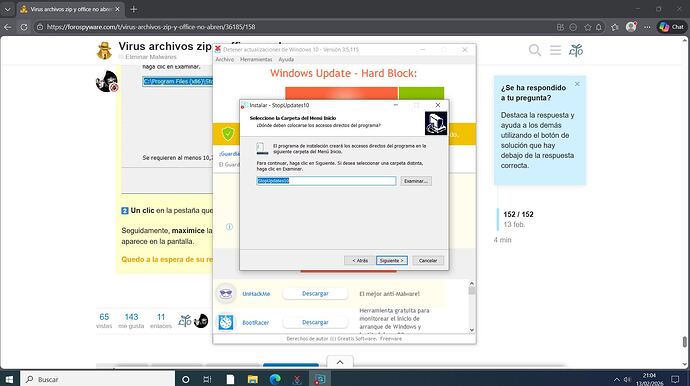Screen dimensions: 690x386
Task: Open browser profile avatar
Action: pyautogui.click(x=631, y=27)
